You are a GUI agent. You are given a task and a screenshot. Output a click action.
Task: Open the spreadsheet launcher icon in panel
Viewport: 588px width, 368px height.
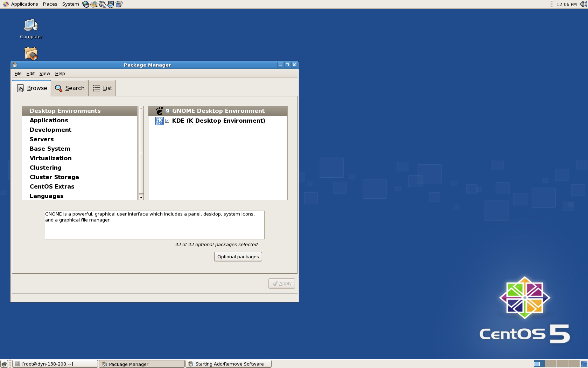click(119, 4)
